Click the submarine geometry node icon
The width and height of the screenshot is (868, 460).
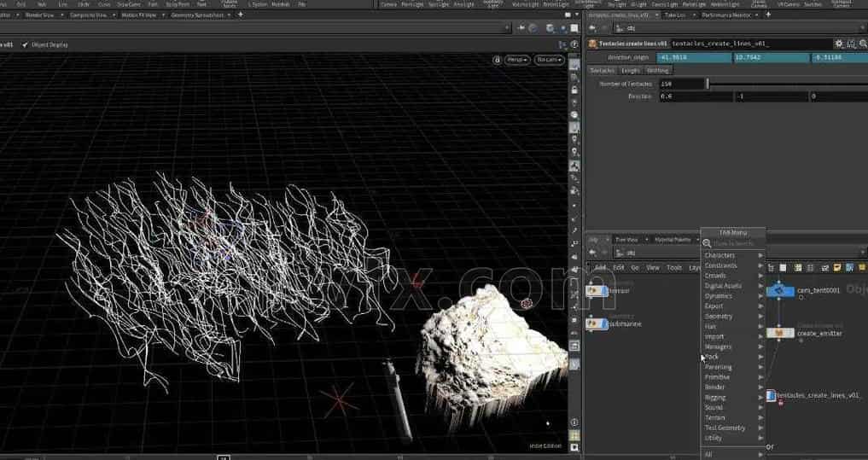tap(594, 324)
